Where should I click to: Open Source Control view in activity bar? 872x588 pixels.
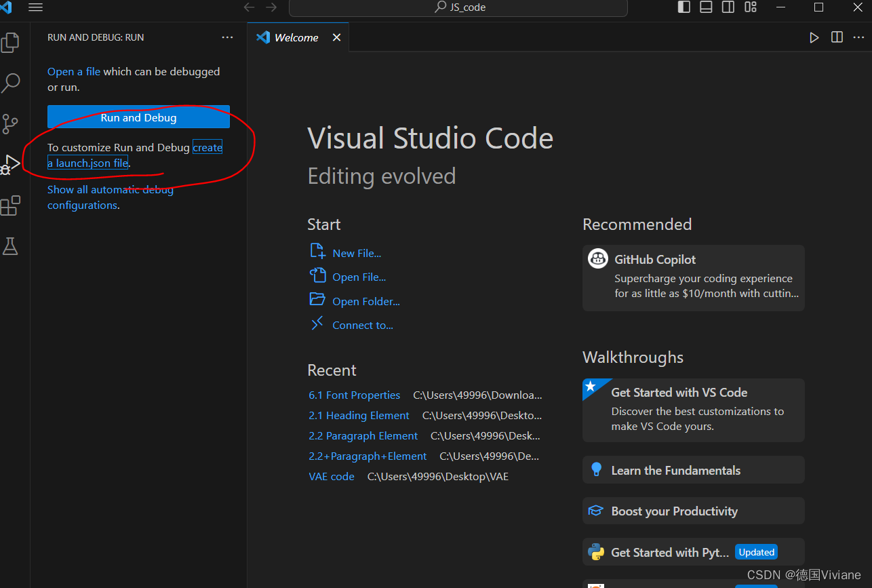[10, 124]
